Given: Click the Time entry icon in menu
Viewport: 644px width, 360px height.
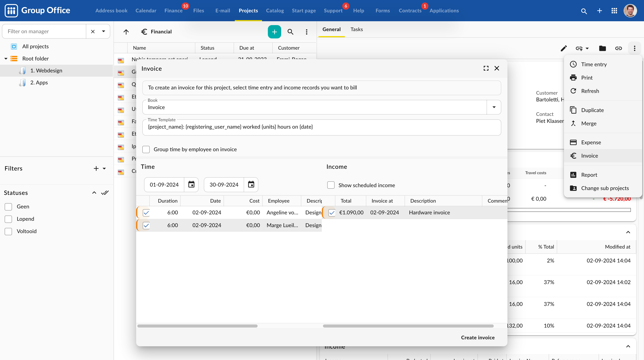Looking at the screenshot, I should click(573, 64).
